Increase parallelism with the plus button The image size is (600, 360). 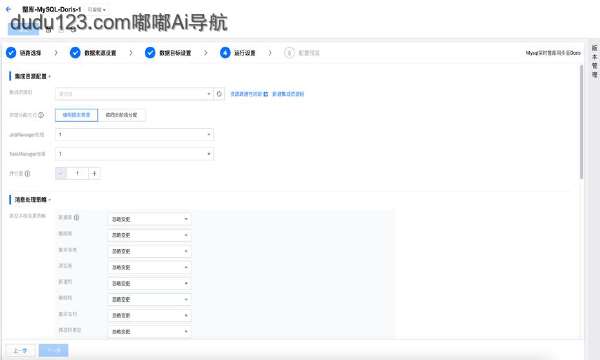95,174
